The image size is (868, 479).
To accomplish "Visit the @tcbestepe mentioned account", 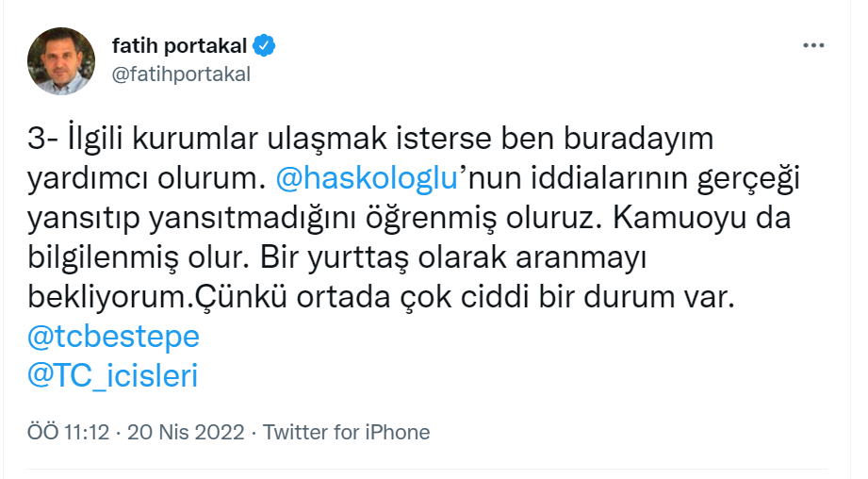I will [x=114, y=337].
